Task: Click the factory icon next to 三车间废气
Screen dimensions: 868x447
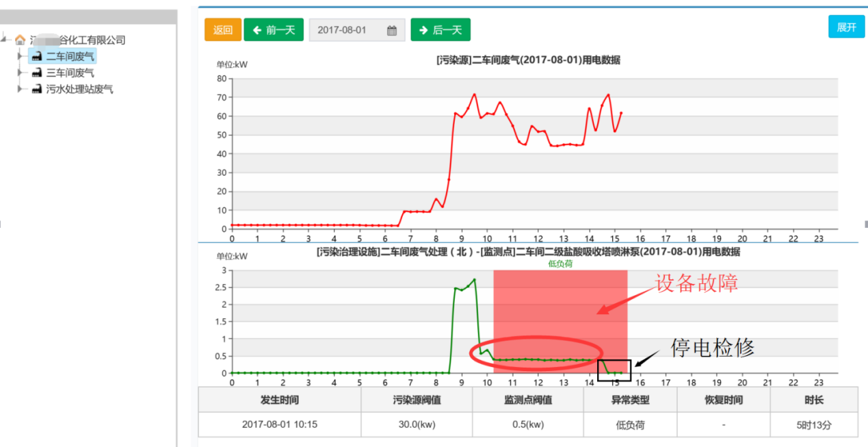Action: tap(37, 73)
